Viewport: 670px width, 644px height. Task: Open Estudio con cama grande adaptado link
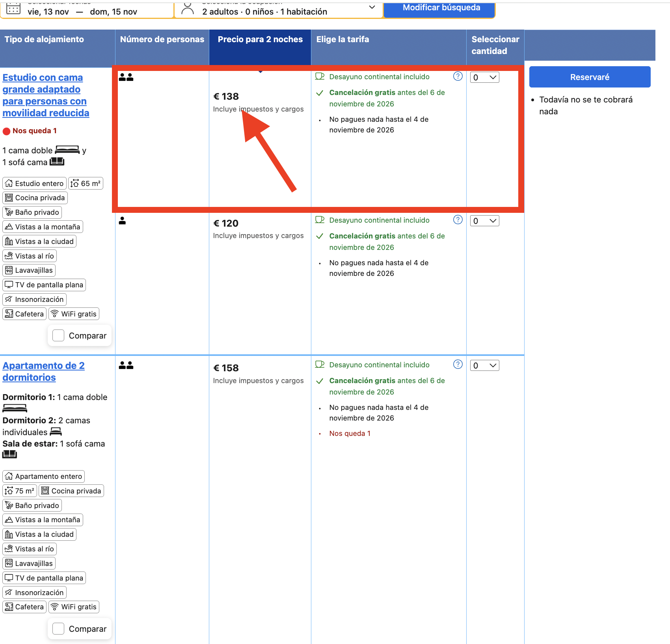[46, 95]
